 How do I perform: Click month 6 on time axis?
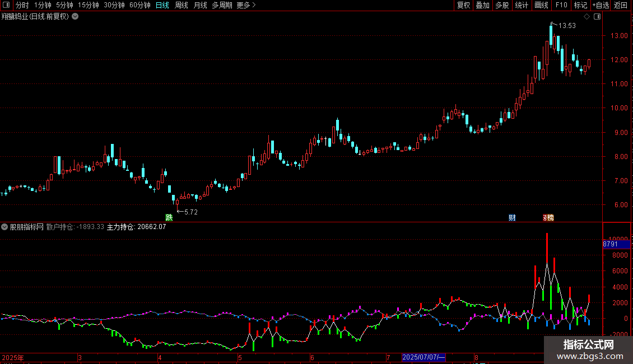[312, 357]
